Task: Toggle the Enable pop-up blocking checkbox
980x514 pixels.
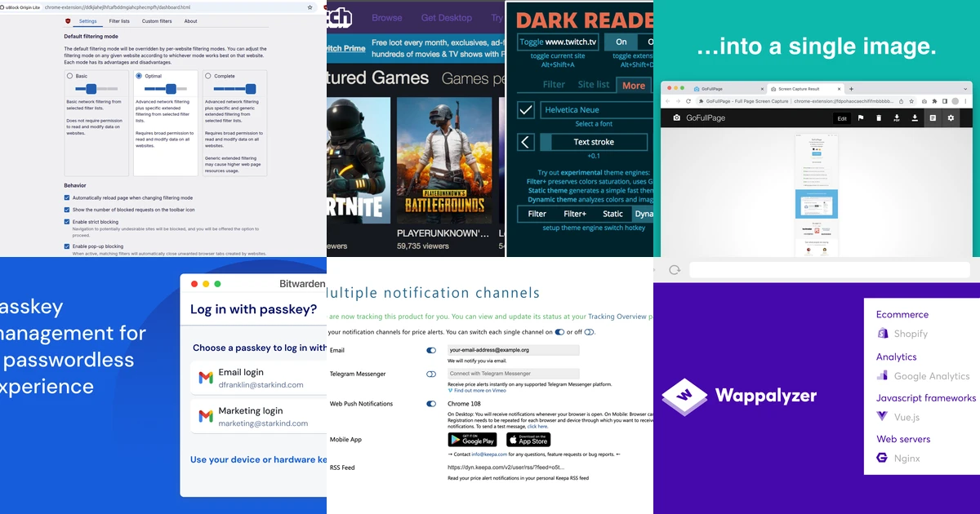Action: click(x=67, y=246)
